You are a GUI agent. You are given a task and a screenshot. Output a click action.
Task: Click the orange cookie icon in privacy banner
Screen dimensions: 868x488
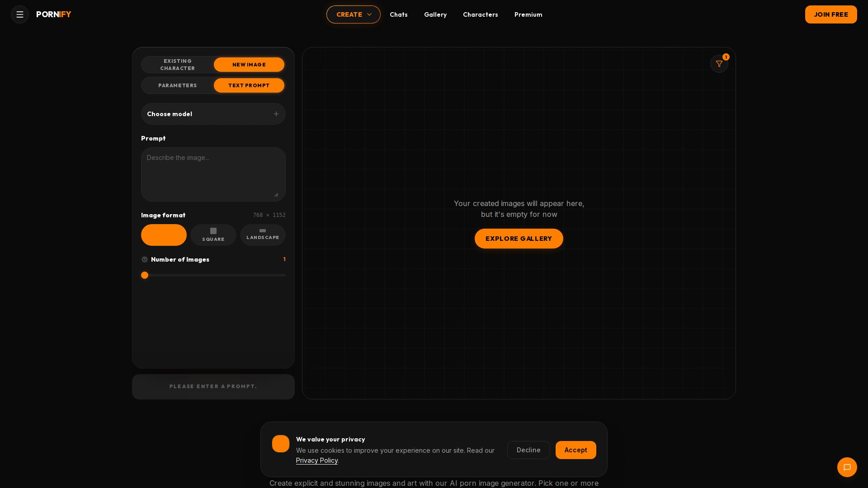281,444
